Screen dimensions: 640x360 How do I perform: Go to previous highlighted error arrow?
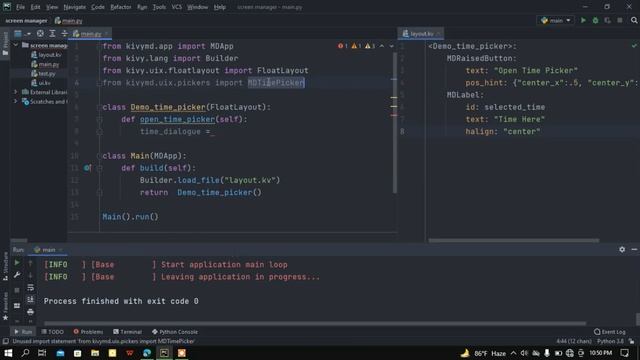click(x=382, y=46)
